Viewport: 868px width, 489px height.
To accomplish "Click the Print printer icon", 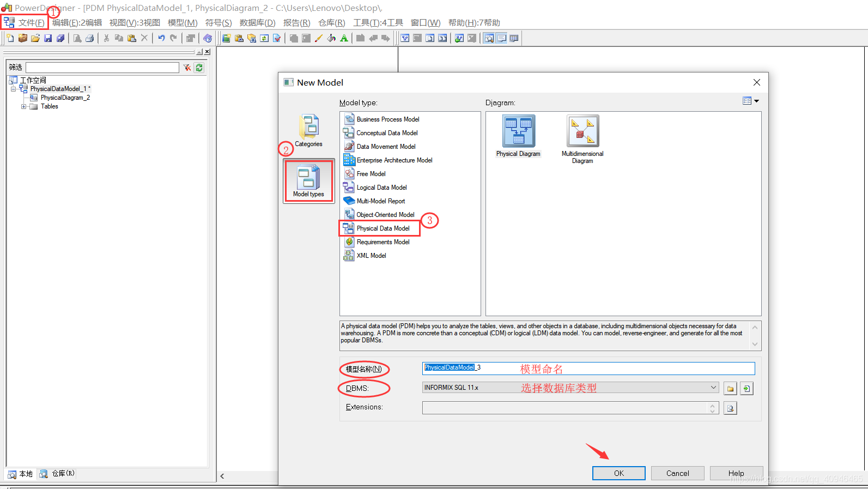I will point(90,38).
